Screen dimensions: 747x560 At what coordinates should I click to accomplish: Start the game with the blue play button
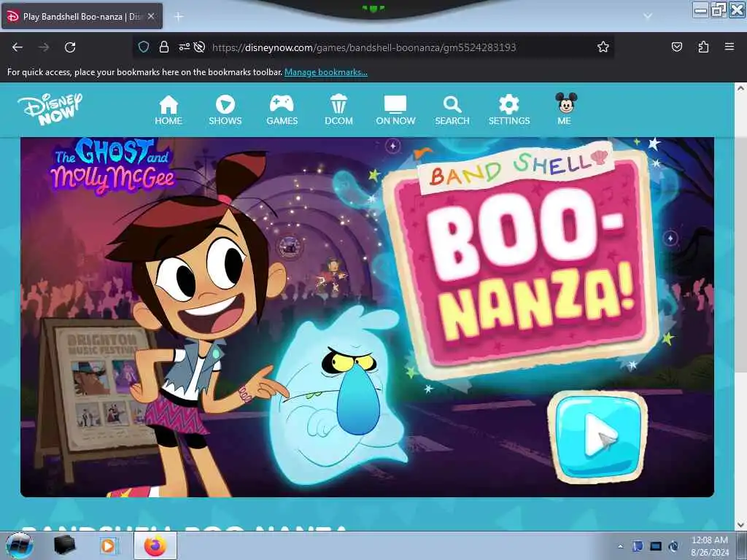click(x=598, y=437)
